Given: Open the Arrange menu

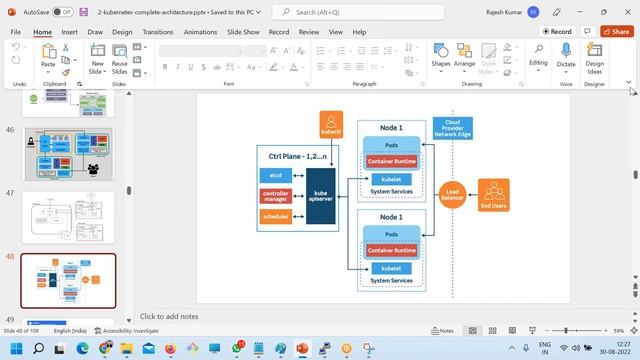Looking at the screenshot, I should (464, 58).
